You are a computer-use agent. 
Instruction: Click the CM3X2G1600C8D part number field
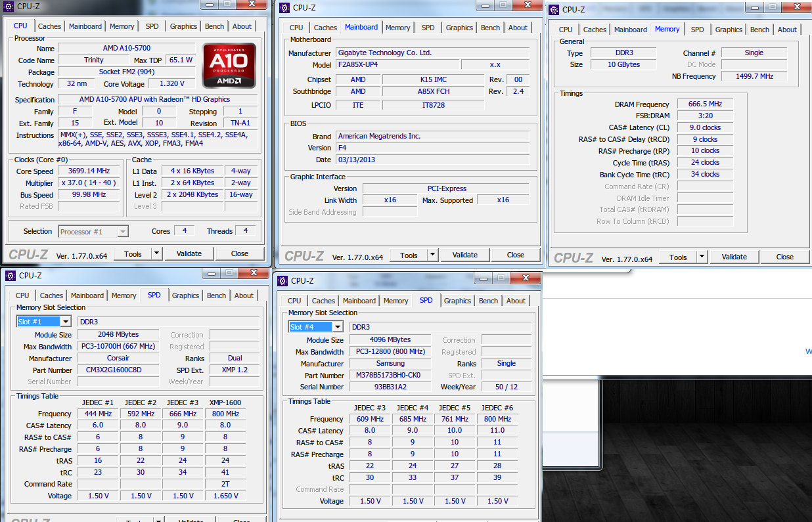[x=118, y=370]
